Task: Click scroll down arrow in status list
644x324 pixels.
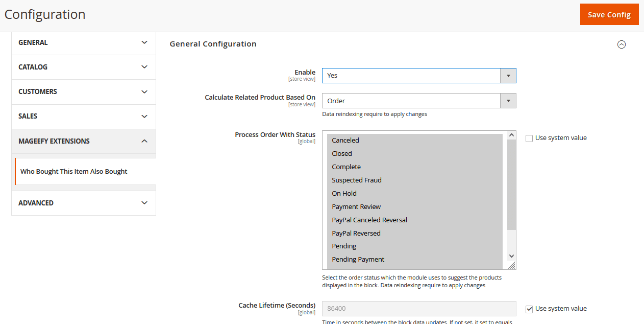Action: [x=511, y=256]
